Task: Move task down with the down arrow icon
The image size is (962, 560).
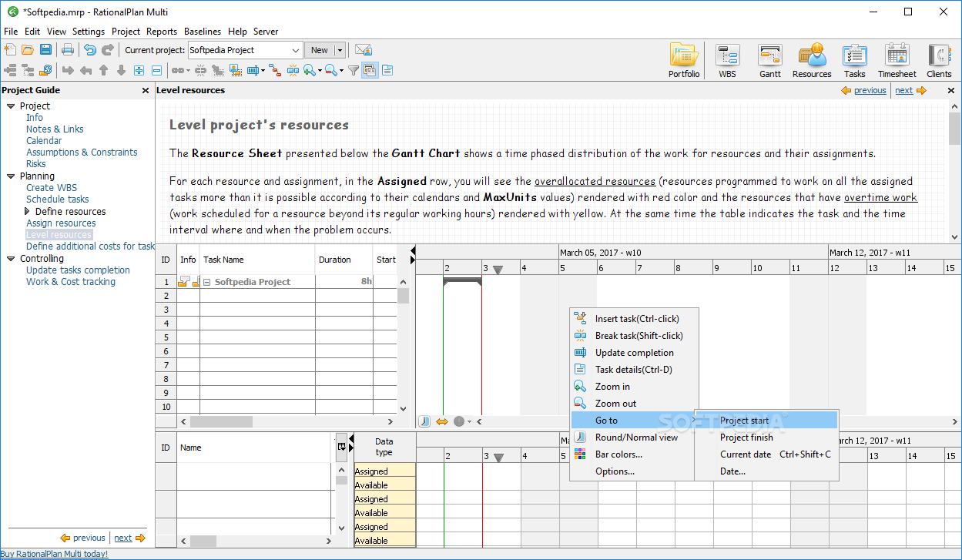Action: [x=121, y=70]
